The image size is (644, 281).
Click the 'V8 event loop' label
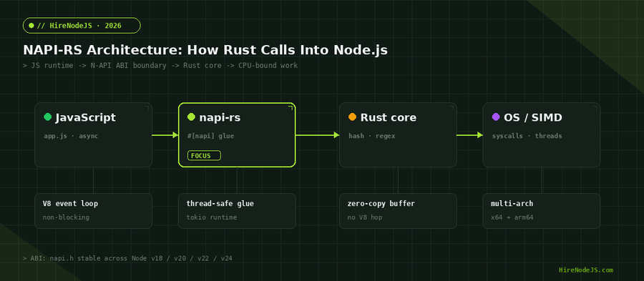pyautogui.click(x=70, y=204)
